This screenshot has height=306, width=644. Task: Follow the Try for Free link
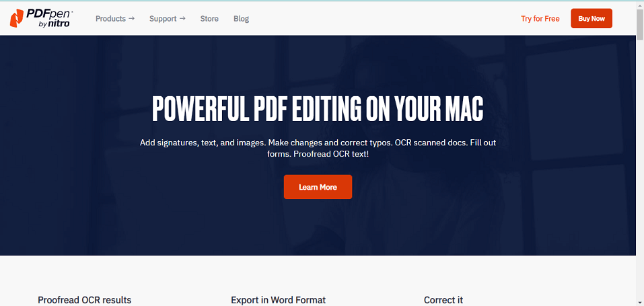540,18
